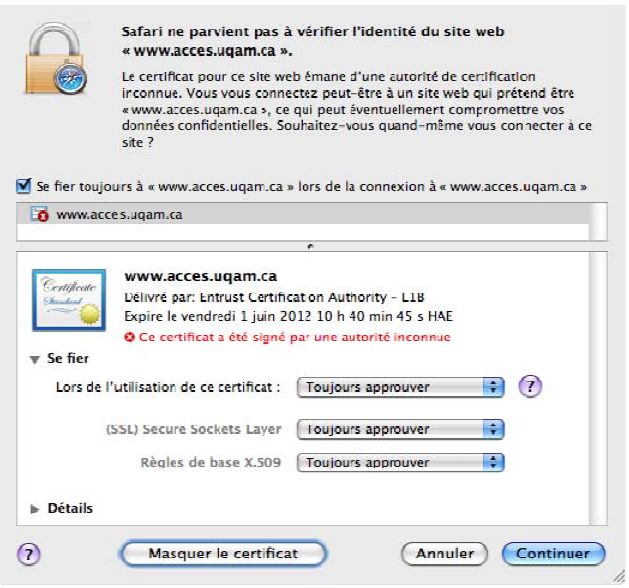The height and width of the screenshot is (588, 629).
Task: Open the "Règles de base X.509" dropdown
Action: (400, 463)
